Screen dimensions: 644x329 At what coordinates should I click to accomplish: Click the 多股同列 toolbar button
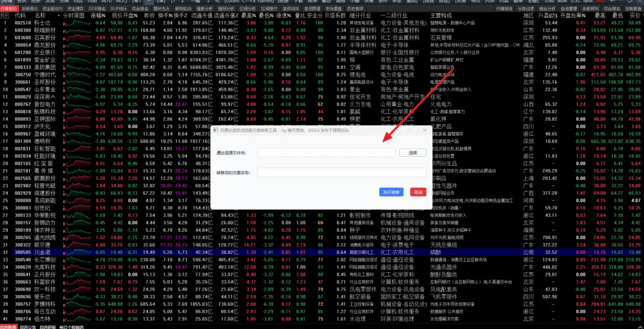590,8
